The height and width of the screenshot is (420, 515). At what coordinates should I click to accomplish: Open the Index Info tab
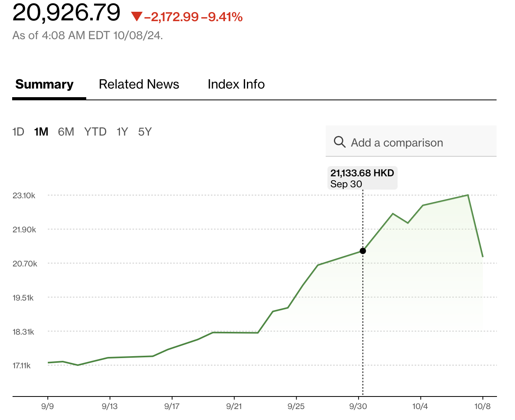[x=236, y=85]
